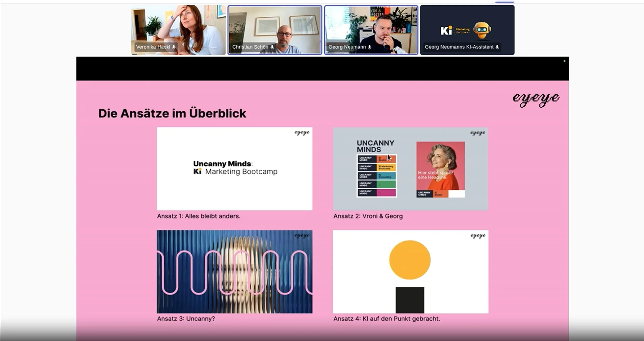Open Ansatz 4 circle and square thumbnail
This screenshot has height=341, width=644.
411,272
